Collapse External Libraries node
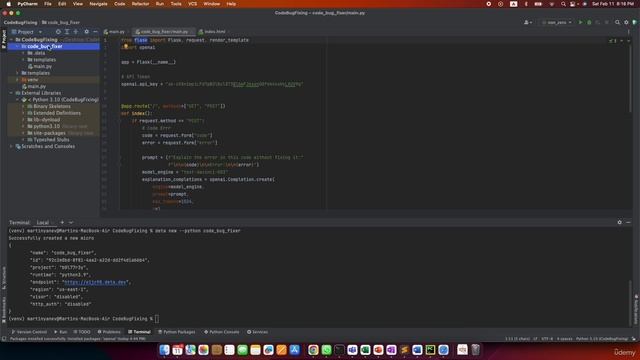 tap(11, 93)
